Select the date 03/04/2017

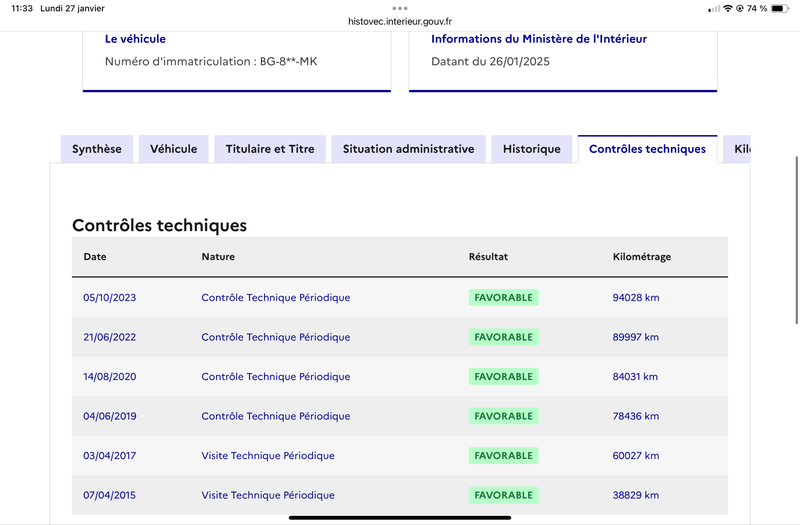(110, 456)
